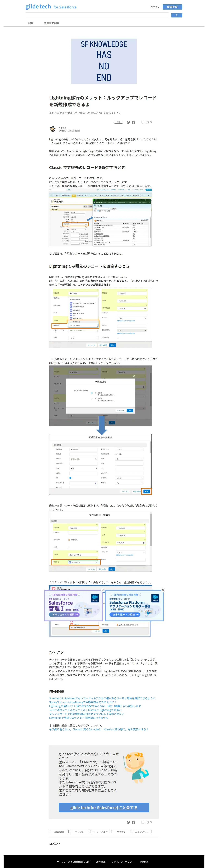
Task: Close the right Platform アプリケーションビルダー ad
Action: point(163,590)
